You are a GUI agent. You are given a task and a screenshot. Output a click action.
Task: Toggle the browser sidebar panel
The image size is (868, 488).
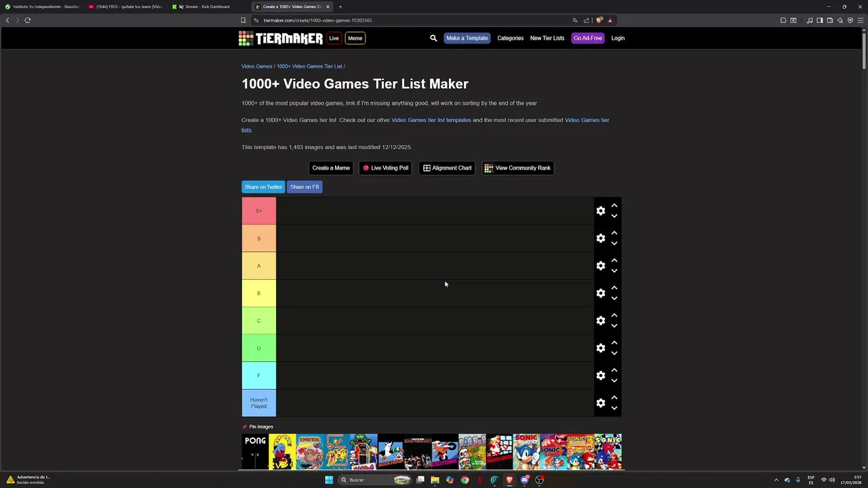pos(820,20)
